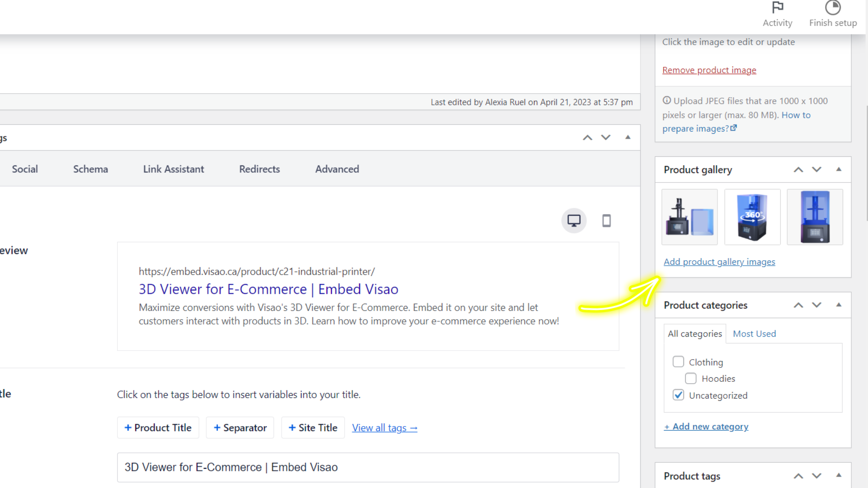This screenshot has width=868, height=488.
Task: Open the Advanced tab
Action: click(337, 169)
